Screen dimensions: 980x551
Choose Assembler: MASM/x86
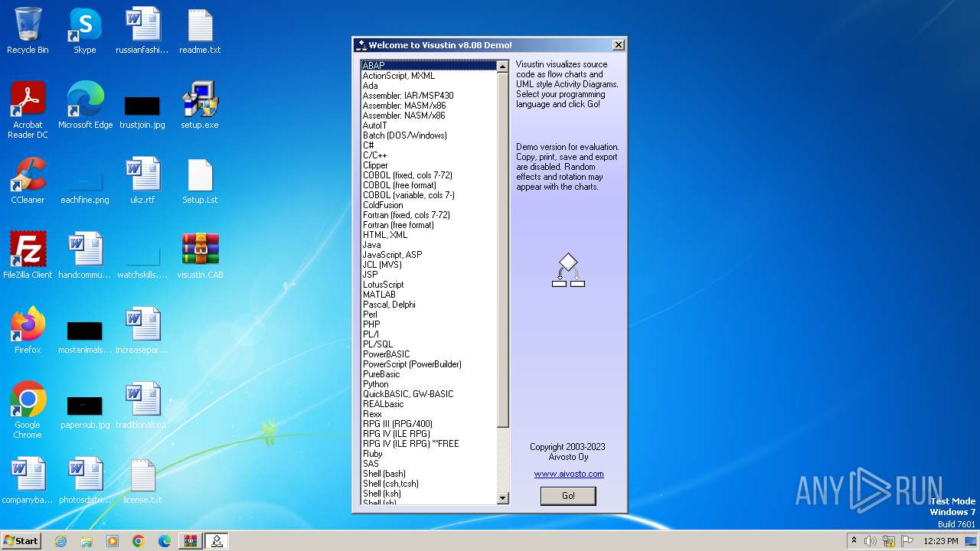(429, 106)
